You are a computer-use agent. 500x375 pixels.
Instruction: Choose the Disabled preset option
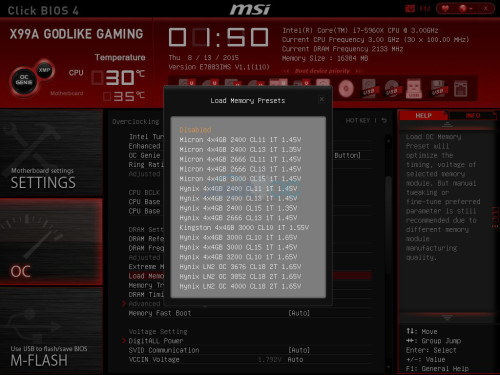[195, 130]
